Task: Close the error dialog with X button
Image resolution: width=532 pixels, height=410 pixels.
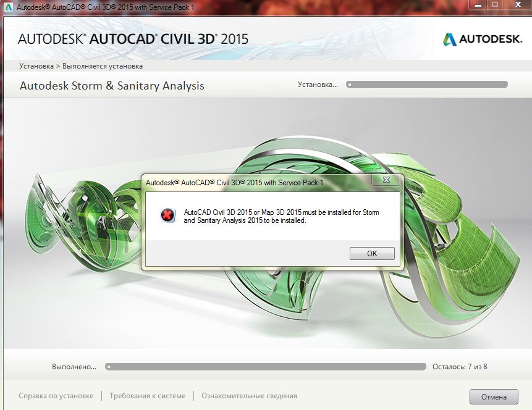Action: (386, 180)
